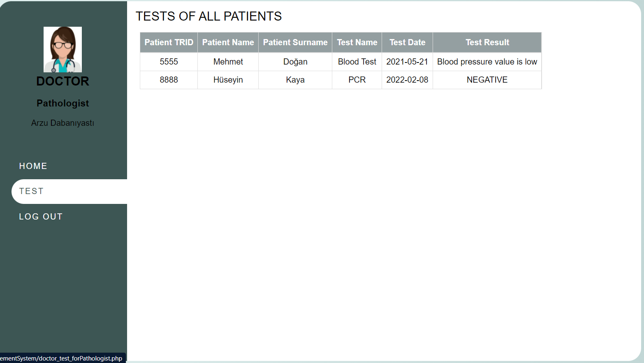Click the Patient Surname column header
The width and height of the screenshot is (644, 363).
[295, 42]
